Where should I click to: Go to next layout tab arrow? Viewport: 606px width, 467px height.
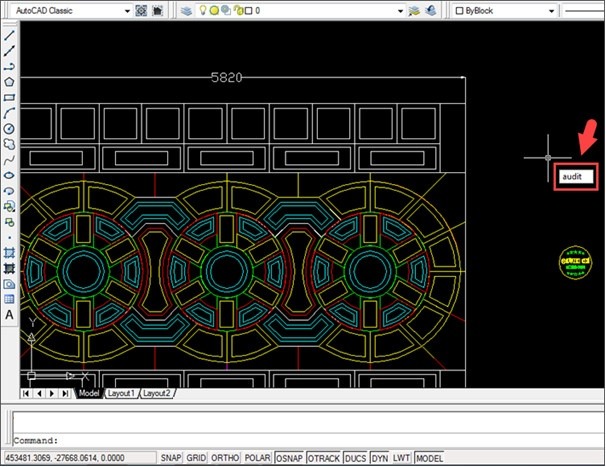coord(52,393)
